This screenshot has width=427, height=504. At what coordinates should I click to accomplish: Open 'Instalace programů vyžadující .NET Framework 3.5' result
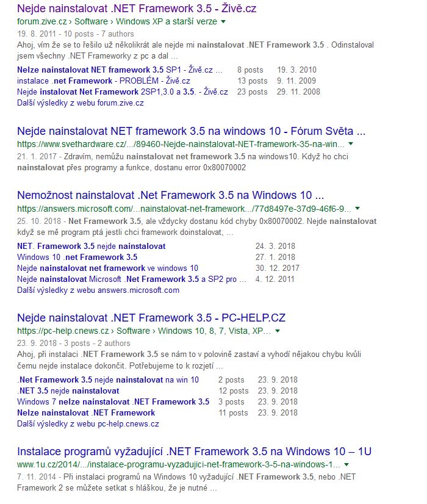tap(194, 452)
